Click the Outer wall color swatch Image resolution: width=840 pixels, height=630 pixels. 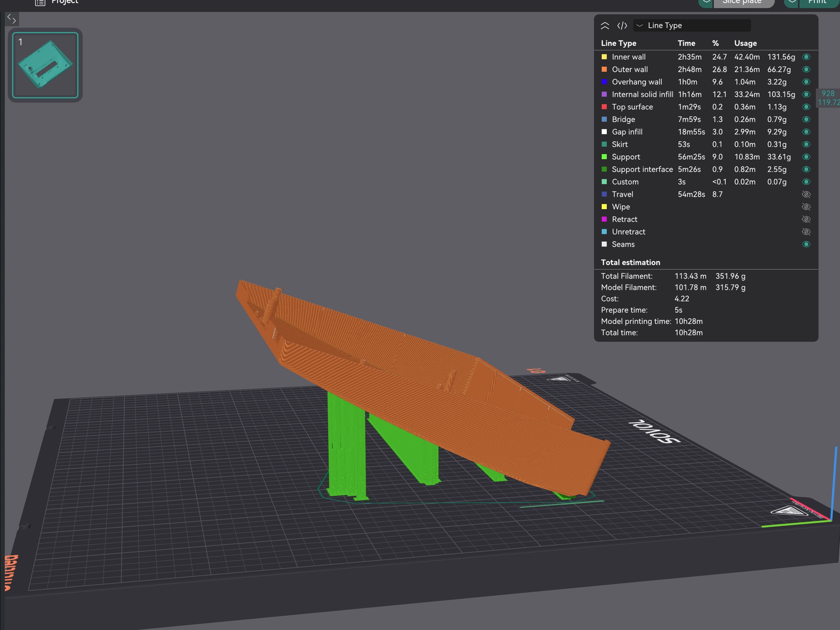(604, 69)
